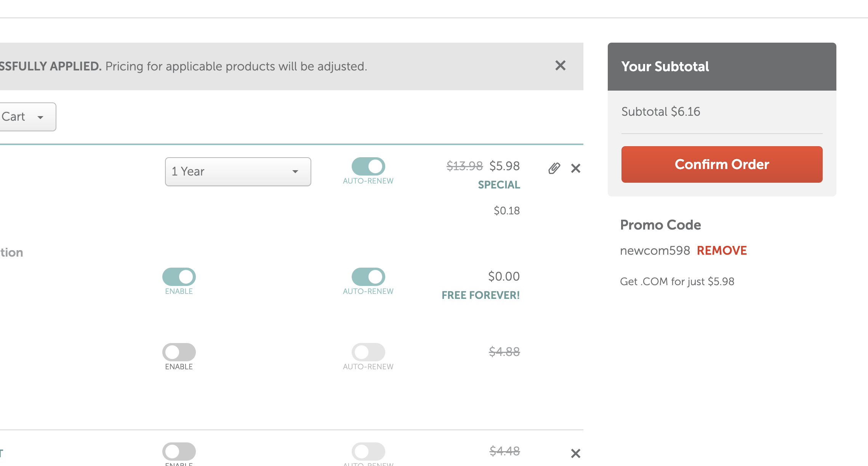868x466 pixels.
Task: Remove the $5.98 domain item from cart
Action: 576,168
